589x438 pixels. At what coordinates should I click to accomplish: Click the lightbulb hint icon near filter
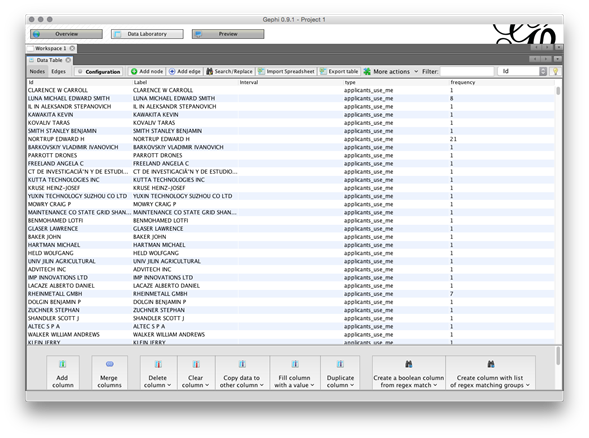(x=555, y=71)
